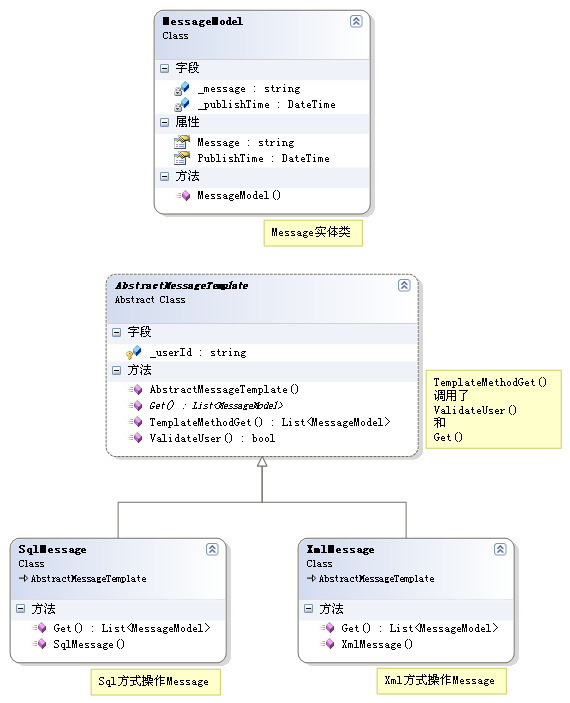Select the SqlMessage class title
The width and height of the screenshot is (570, 703).
pos(52,549)
